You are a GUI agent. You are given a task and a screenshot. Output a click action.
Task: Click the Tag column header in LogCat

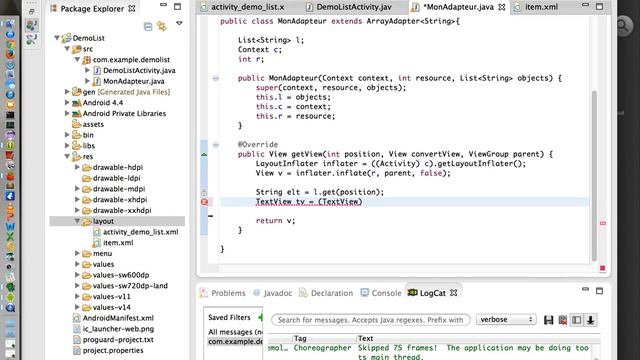click(x=300, y=338)
